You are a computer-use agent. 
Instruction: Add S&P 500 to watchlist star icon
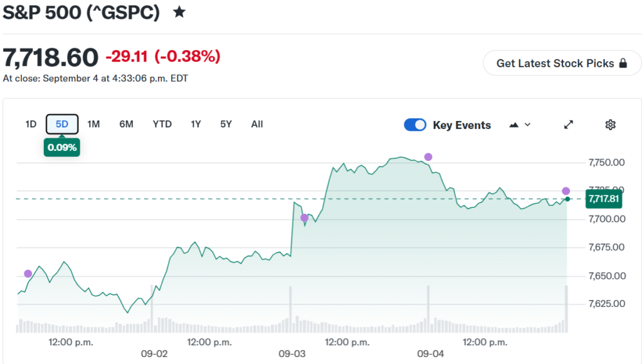[x=179, y=12]
